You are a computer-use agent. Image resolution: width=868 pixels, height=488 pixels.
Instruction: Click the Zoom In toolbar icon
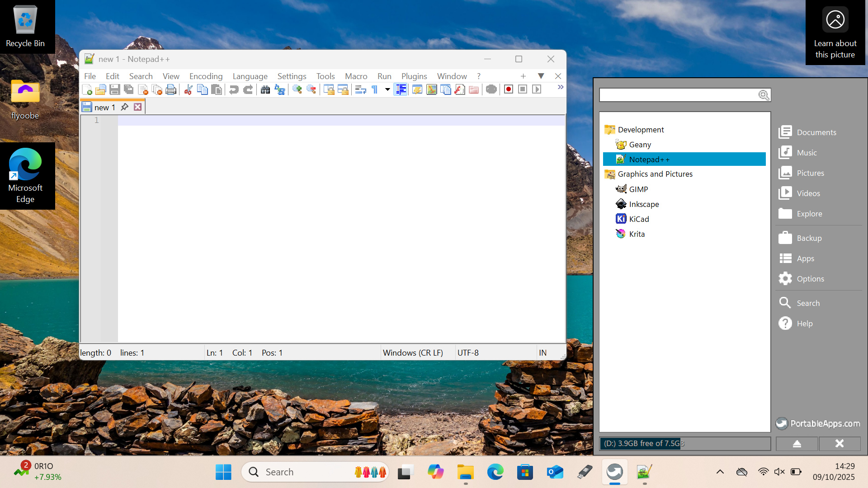(297, 89)
